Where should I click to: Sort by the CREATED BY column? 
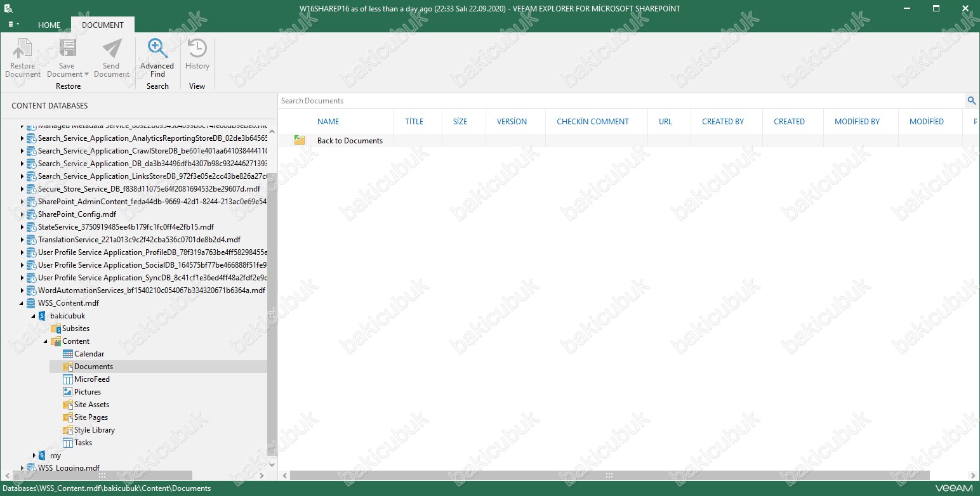[x=723, y=121]
